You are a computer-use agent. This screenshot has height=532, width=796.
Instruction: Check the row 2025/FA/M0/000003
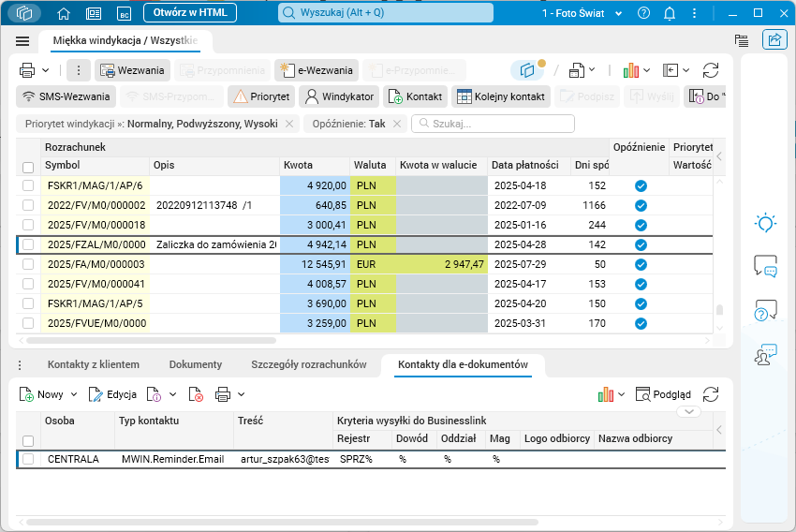click(x=28, y=264)
